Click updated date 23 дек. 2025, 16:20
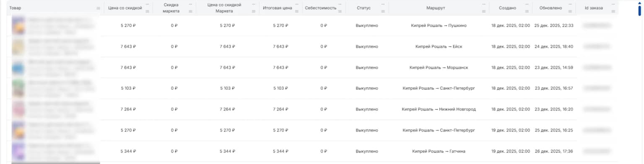Screen dimensions: 644x164 554,109
